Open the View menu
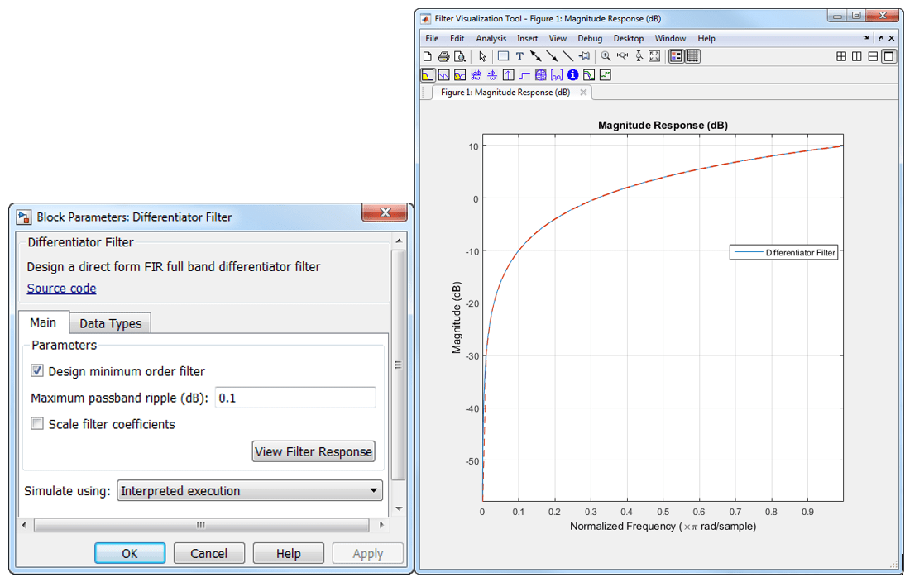Image resolution: width=924 pixels, height=582 pixels. (558, 38)
